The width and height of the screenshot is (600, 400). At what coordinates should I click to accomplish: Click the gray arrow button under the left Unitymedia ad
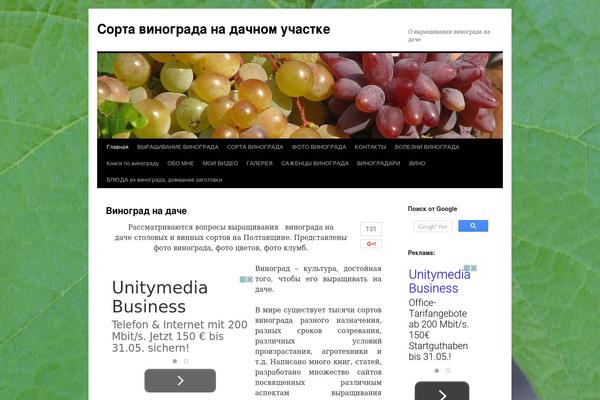pos(180,380)
